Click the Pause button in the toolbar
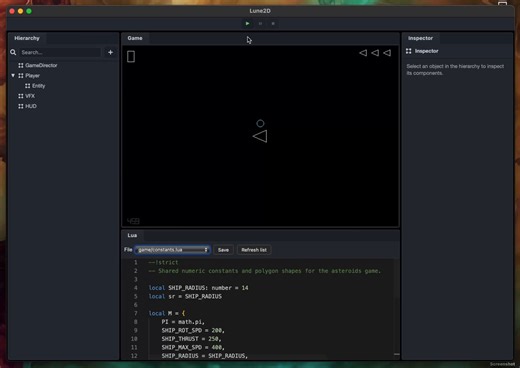The height and width of the screenshot is (368, 520). 260,24
